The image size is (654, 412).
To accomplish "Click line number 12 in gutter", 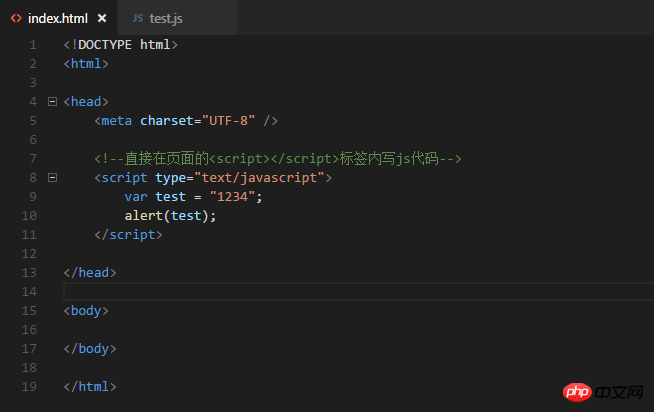I will pos(29,254).
